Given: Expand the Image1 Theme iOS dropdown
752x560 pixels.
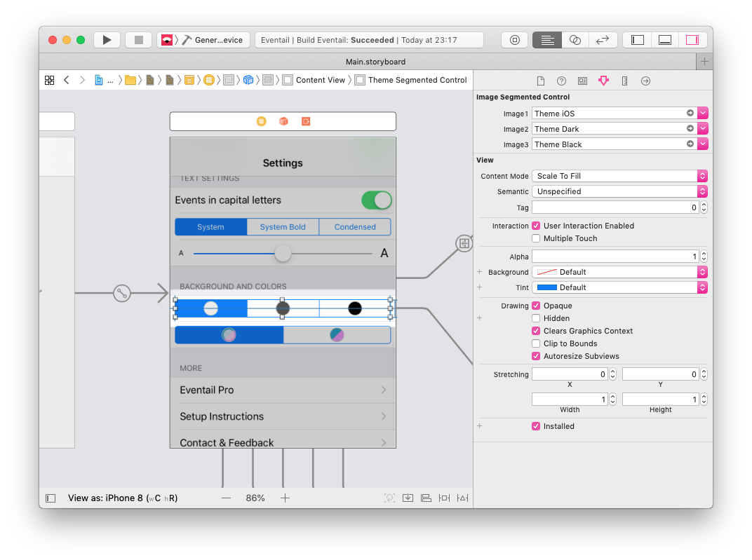Looking at the screenshot, I should pyautogui.click(x=702, y=114).
